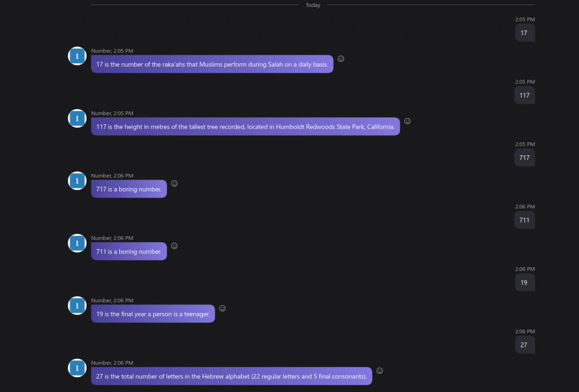Image resolution: width=579 pixels, height=392 pixels.
Task: Add reaction to '711 is a boring number'
Action: (174, 246)
